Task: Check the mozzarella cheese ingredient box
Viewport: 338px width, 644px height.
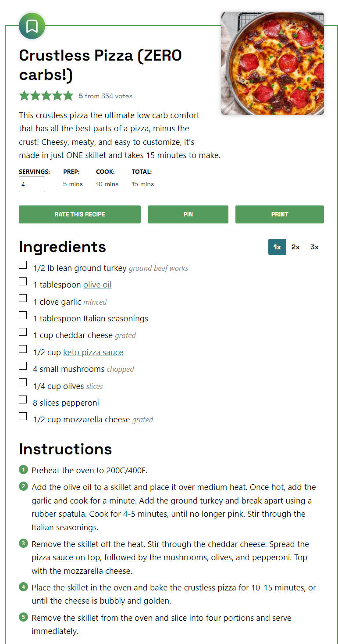Action: (x=23, y=416)
